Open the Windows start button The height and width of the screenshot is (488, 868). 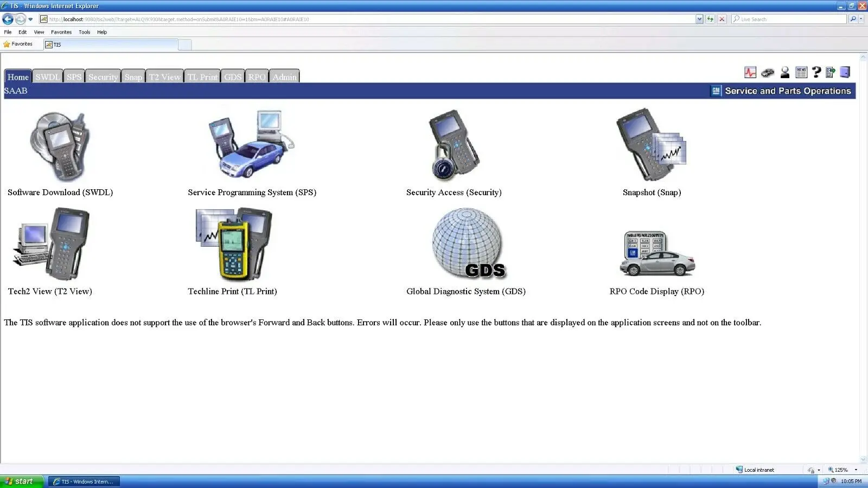[x=22, y=481]
